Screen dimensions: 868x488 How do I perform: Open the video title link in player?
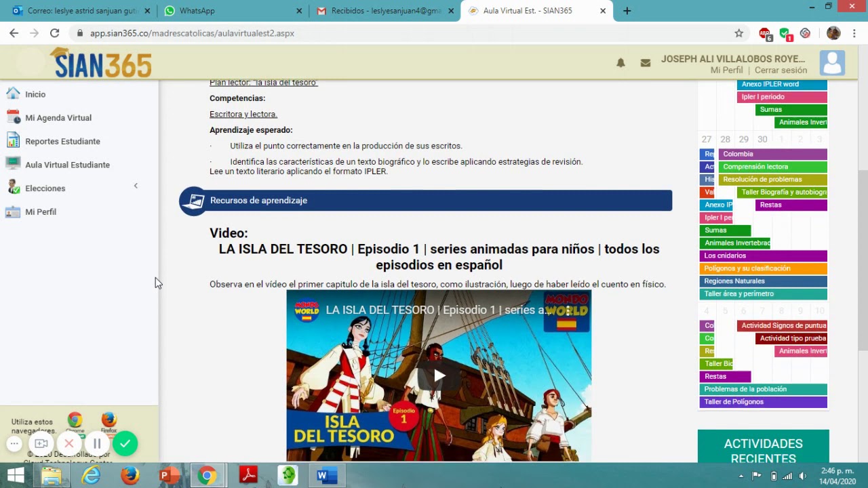(438, 310)
